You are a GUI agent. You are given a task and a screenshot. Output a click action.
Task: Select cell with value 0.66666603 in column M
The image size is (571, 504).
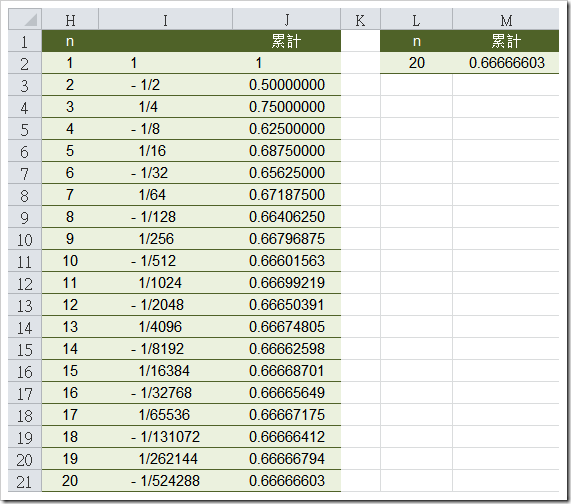506,63
